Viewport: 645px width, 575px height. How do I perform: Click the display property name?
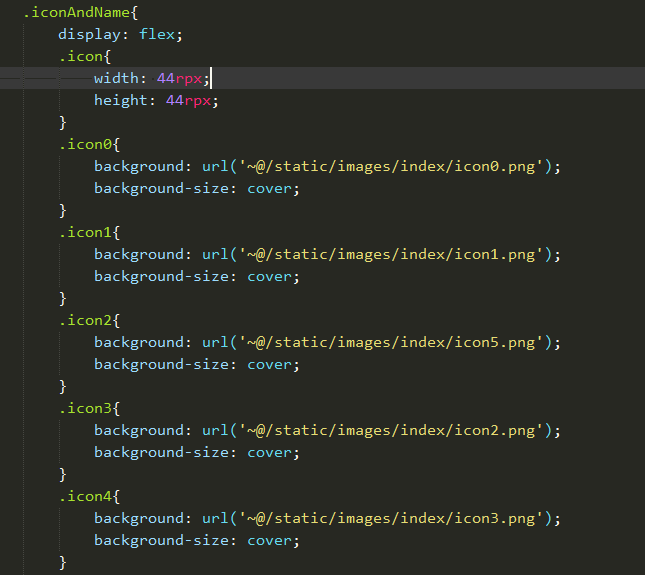tap(90, 35)
